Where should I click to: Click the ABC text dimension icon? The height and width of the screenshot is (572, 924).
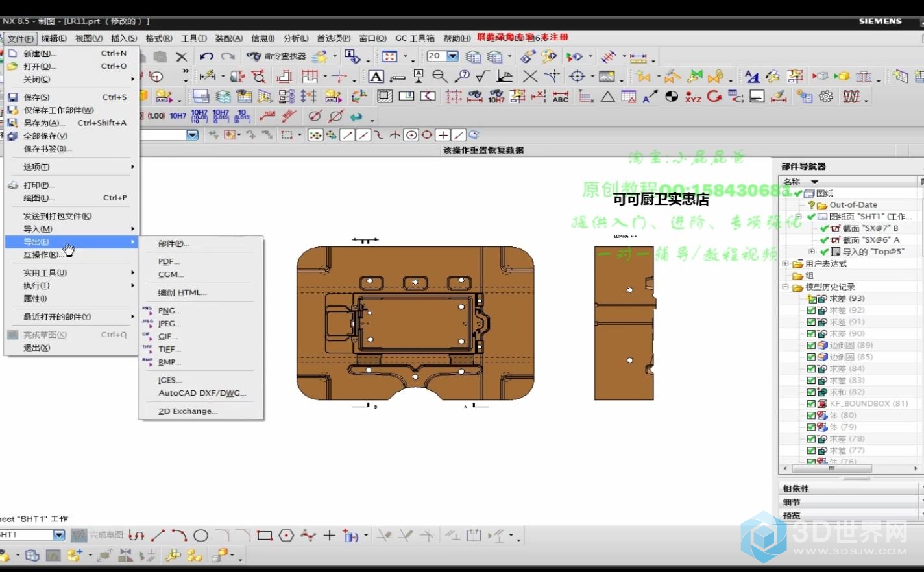(x=561, y=97)
